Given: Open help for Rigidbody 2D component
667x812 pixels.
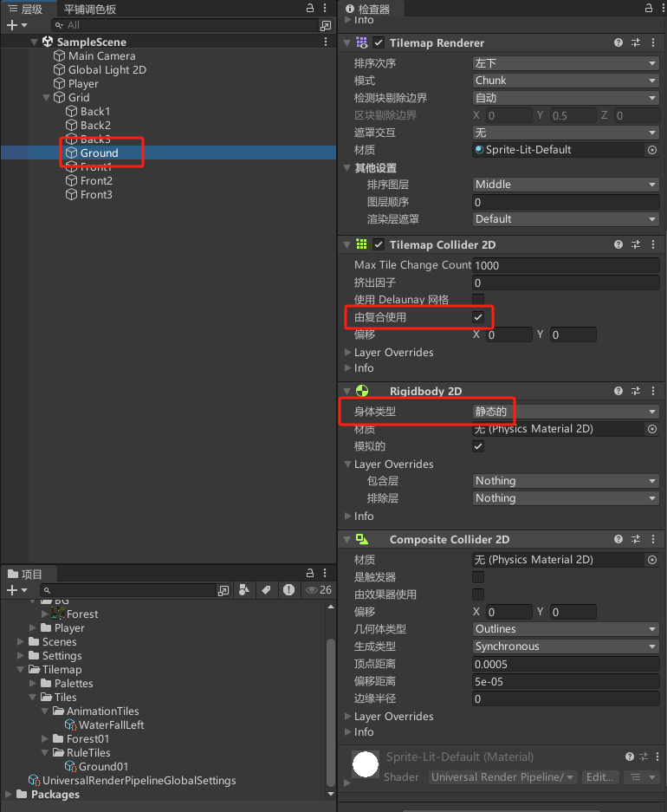Looking at the screenshot, I should tap(618, 391).
